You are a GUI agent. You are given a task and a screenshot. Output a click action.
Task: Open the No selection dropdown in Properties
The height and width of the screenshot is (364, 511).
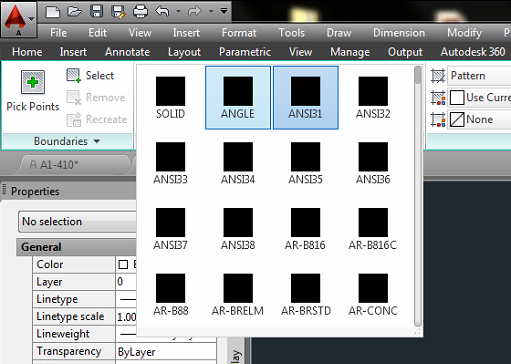click(77, 222)
